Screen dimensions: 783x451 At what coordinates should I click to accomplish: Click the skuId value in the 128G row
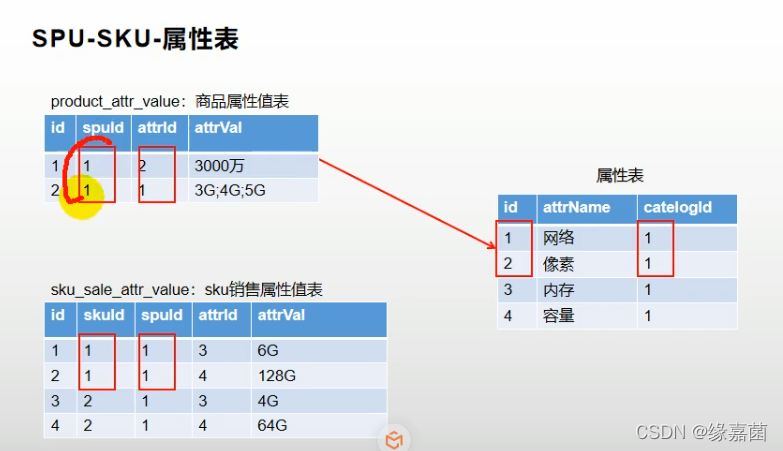click(x=88, y=376)
